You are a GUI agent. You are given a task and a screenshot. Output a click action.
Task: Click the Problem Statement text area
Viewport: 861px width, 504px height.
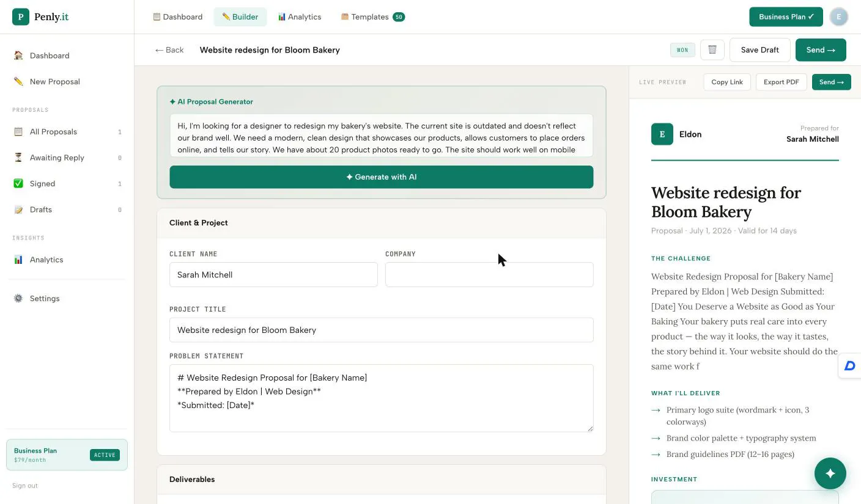(382, 398)
